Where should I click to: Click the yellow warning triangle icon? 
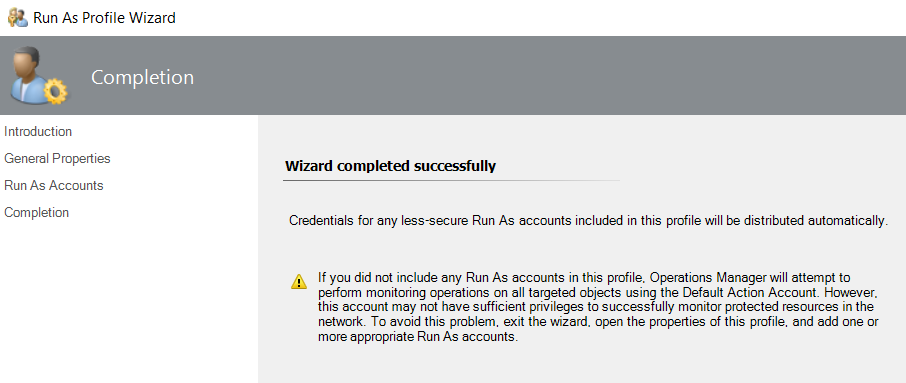pyautogui.click(x=299, y=281)
